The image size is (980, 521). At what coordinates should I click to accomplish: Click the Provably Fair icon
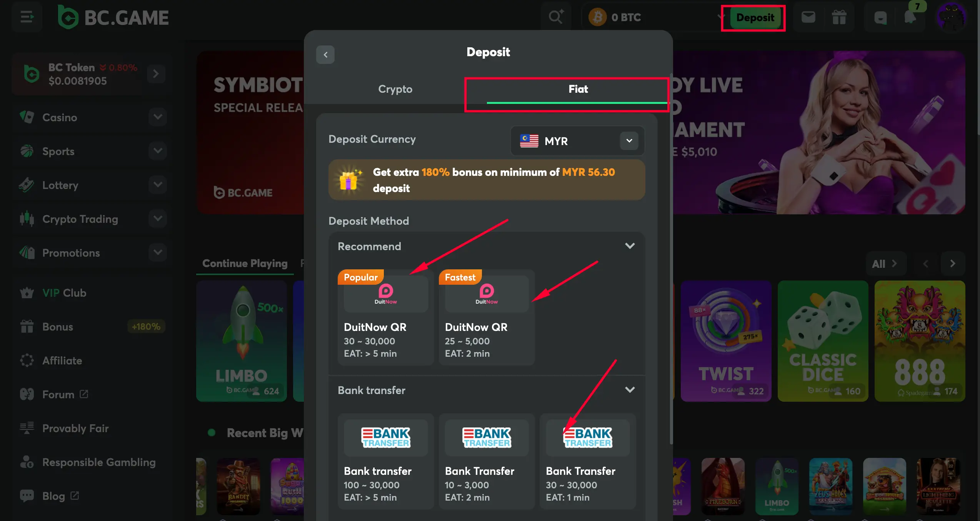click(27, 428)
